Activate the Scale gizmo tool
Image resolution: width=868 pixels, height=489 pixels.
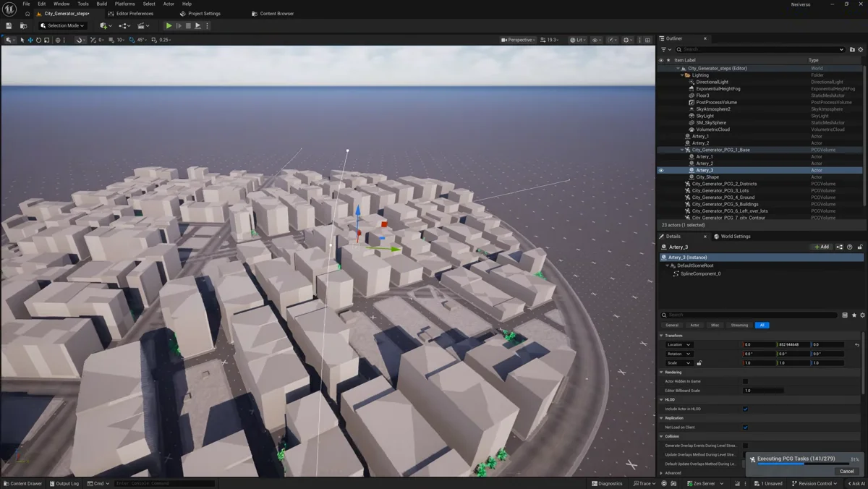click(x=46, y=40)
